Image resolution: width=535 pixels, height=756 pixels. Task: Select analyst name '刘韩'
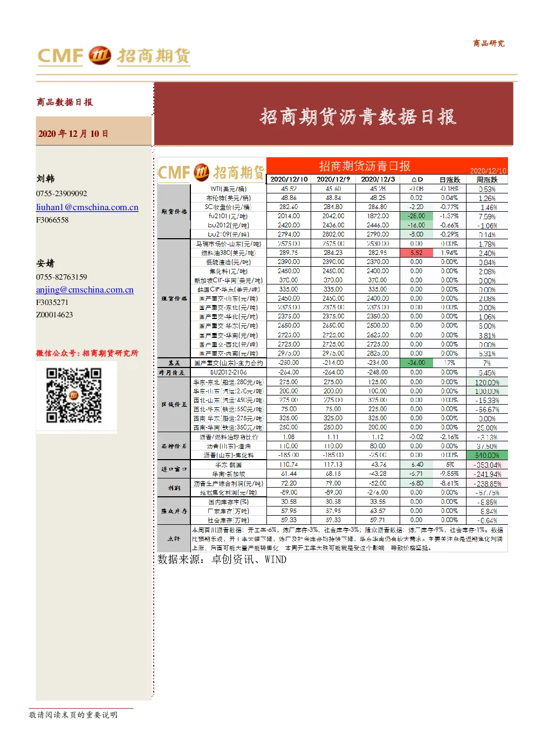point(46,178)
